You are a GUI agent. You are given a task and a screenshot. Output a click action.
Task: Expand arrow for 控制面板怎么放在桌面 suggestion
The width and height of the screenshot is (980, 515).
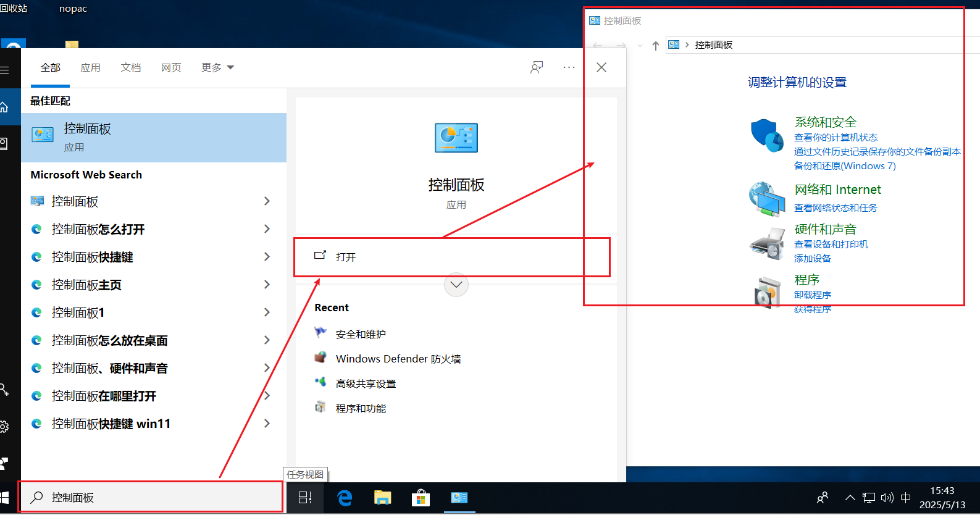(267, 340)
